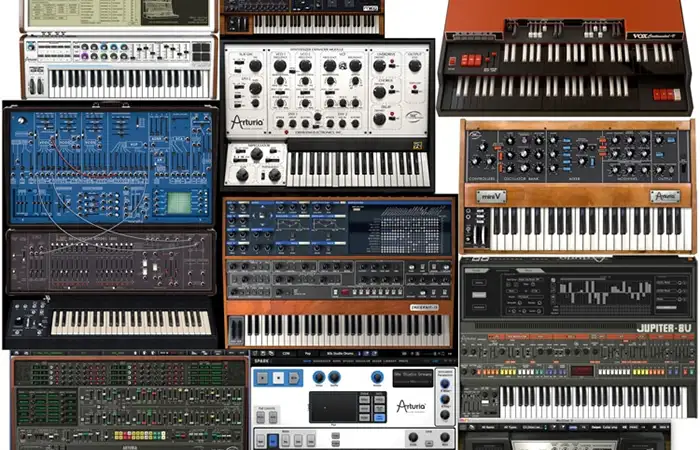Toggle the Overdrive on/off switch on the SEM synth
Image resolution: width=700 pixels, height=450 pixels.
point(393,66)
